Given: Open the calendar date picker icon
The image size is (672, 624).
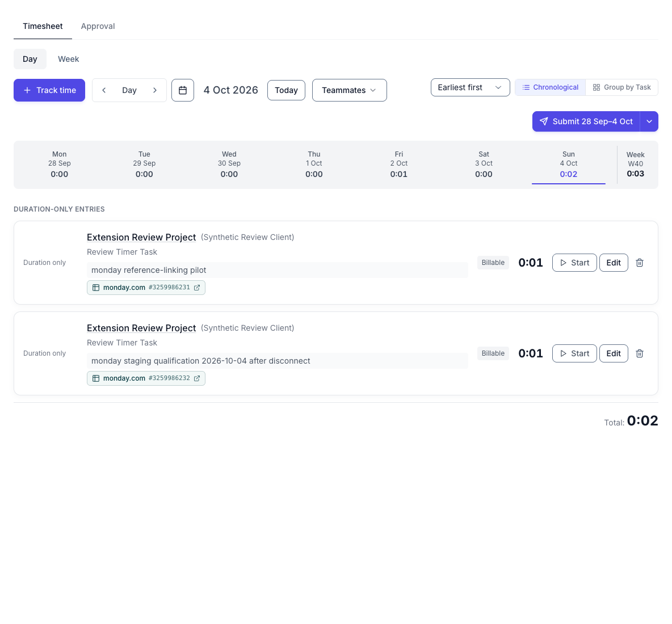Looking at the screenshot, I should [183, 90].
